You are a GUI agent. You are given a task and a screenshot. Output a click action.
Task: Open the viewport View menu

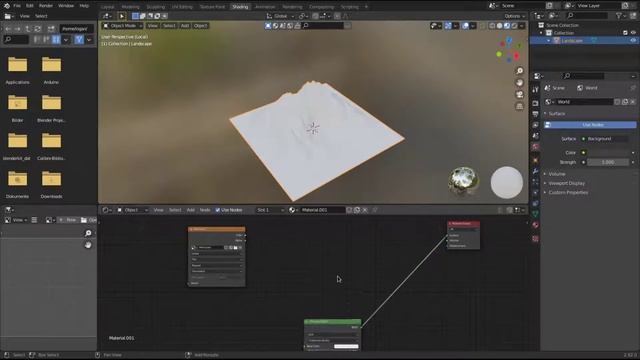(x=152, y=26)
